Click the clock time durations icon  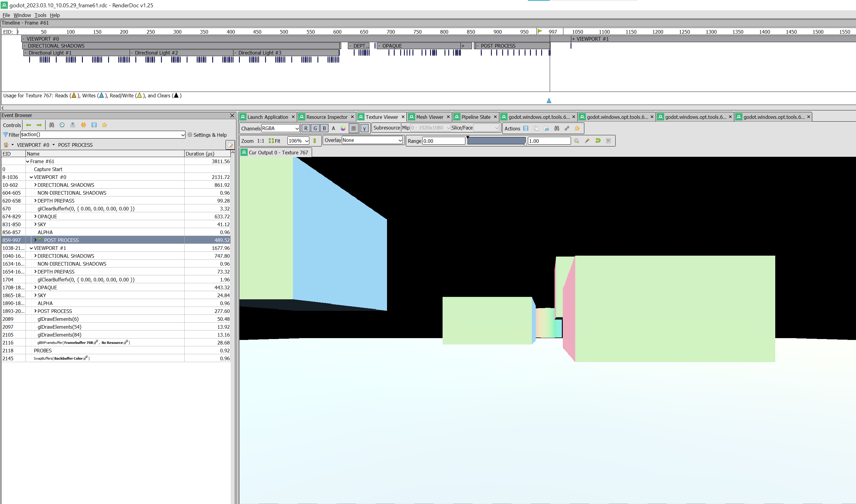[x=62, y=125]
